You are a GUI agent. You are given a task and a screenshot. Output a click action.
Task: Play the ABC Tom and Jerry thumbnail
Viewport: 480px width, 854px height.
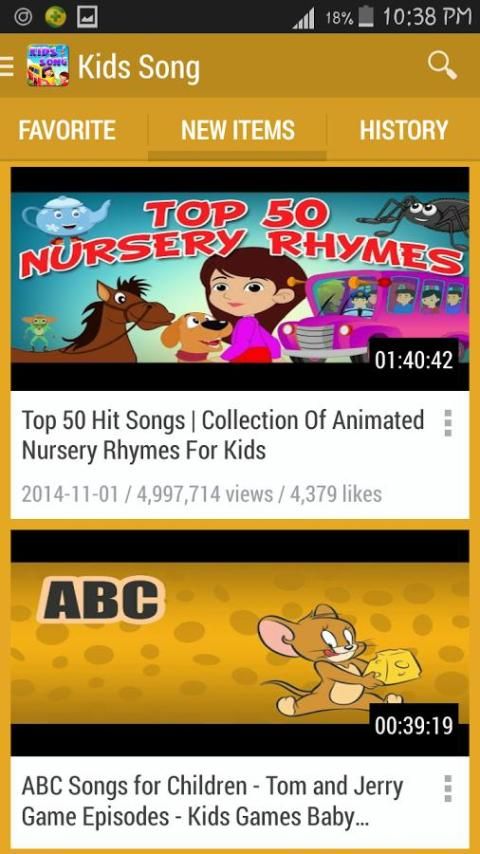(240, 643)
